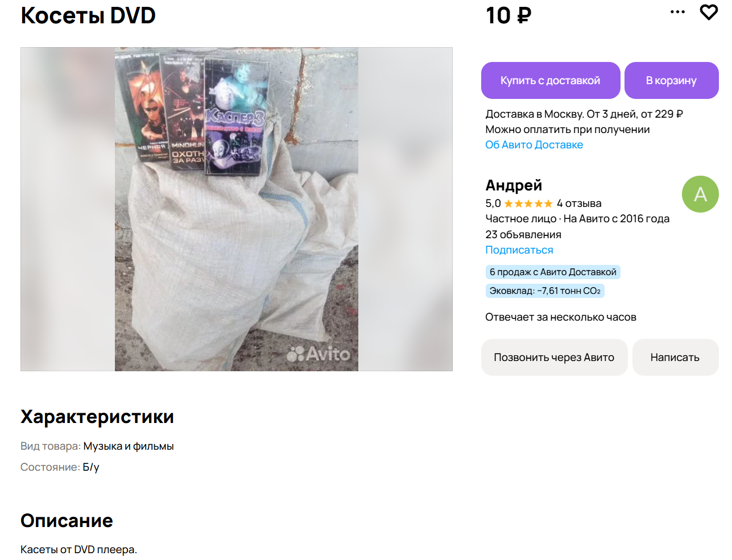
Task: Open the main cassette listing photo
Action: tap(237, 209)
